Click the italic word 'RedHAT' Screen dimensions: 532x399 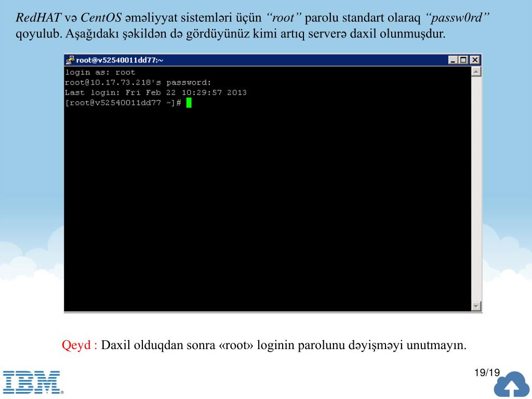coord(38,18)
